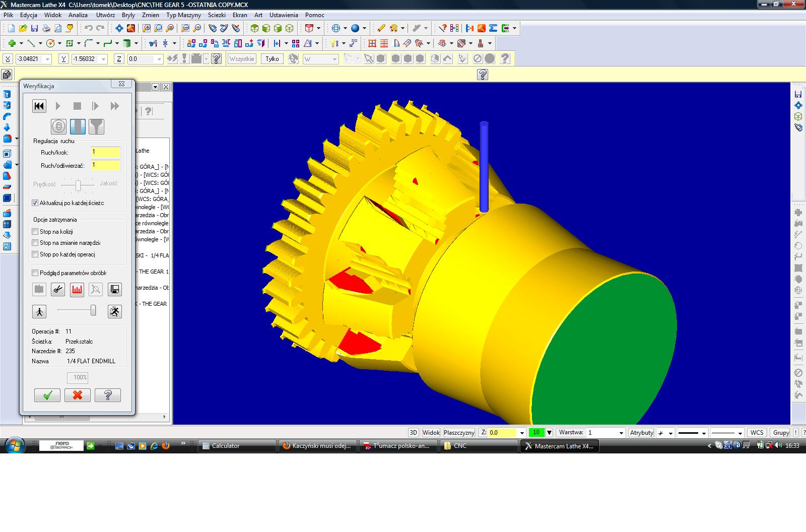Click the green plus Create point icon

pyautogui.click(x=12, y=43)
